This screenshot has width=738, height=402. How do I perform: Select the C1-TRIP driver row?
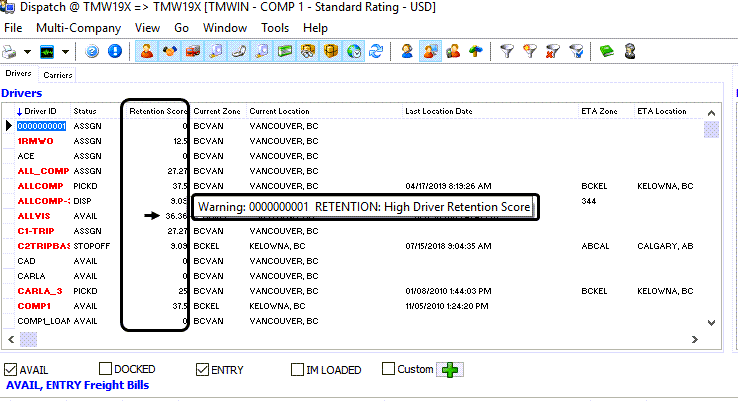(353, 231)
